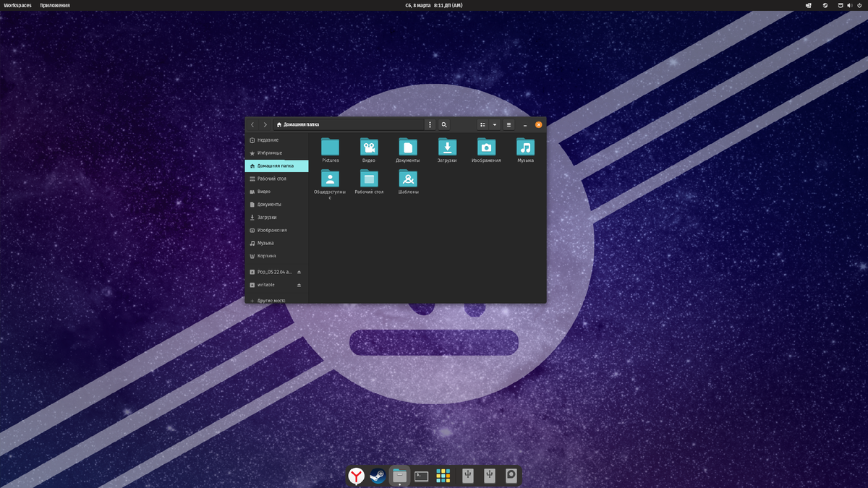Open the Pictures folder

(330, 150)
